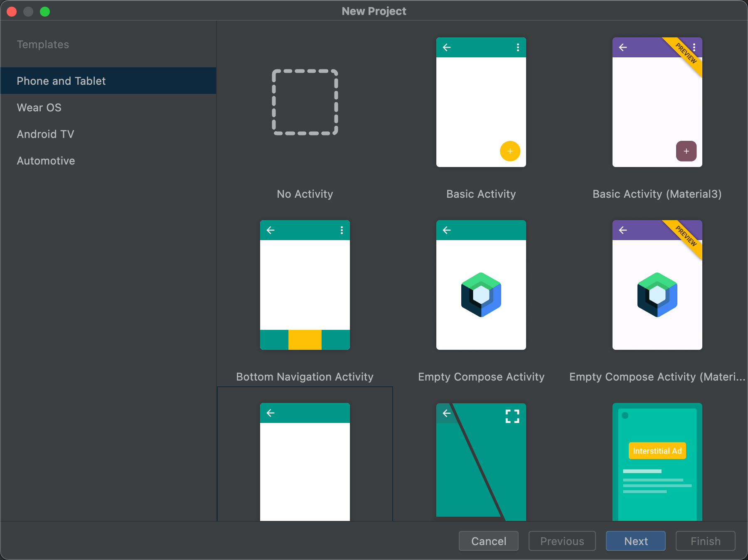Click the floating action button in Basic Activity preview
The width and height of the screenshot is (748, 560).
510,151
